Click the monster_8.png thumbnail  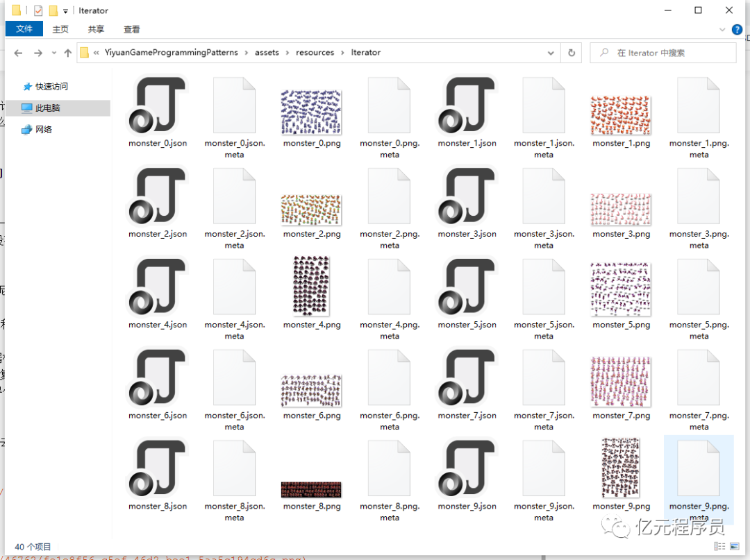311,490
